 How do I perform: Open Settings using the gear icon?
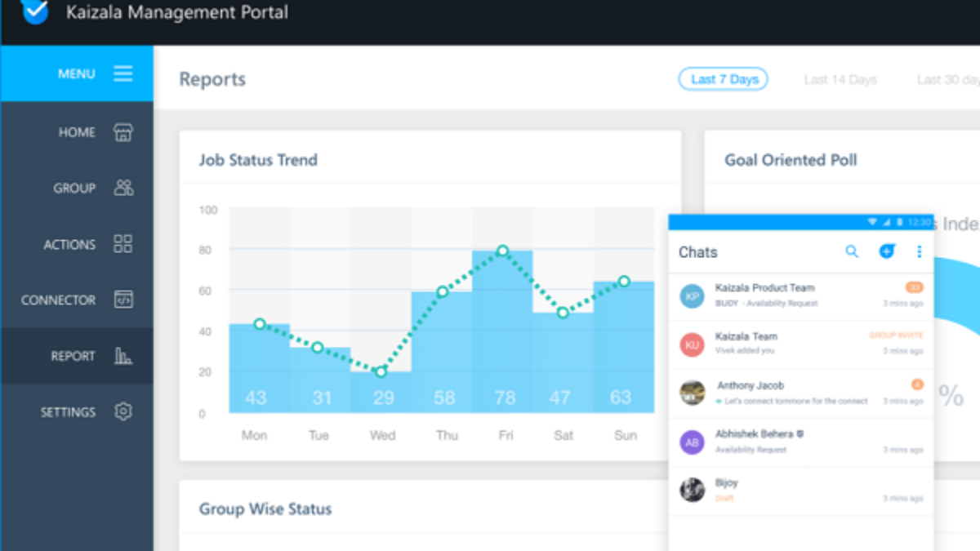(122, 411)
